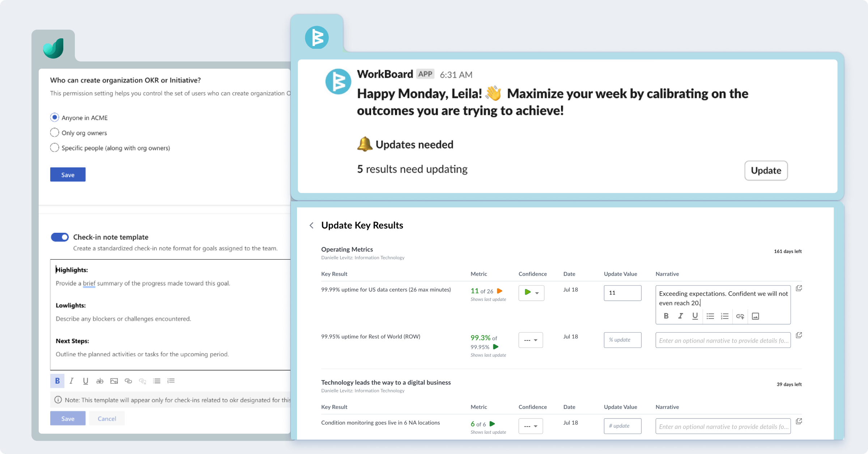Bold the narrative text in Key Results
Screen dimensions: 868x454
[666, 316]
